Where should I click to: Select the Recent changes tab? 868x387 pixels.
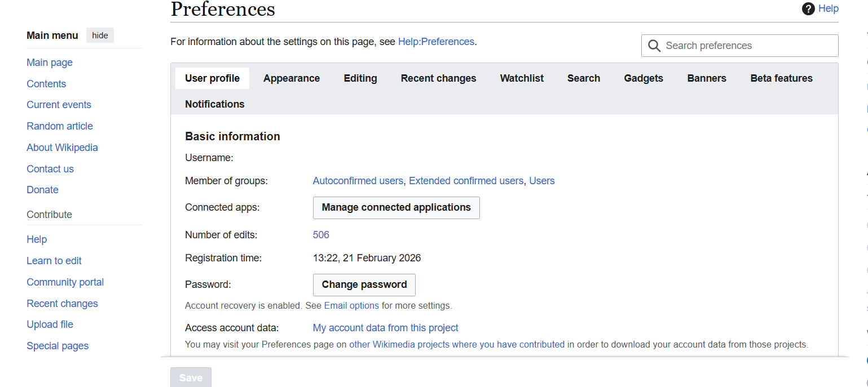pos(438,78)
